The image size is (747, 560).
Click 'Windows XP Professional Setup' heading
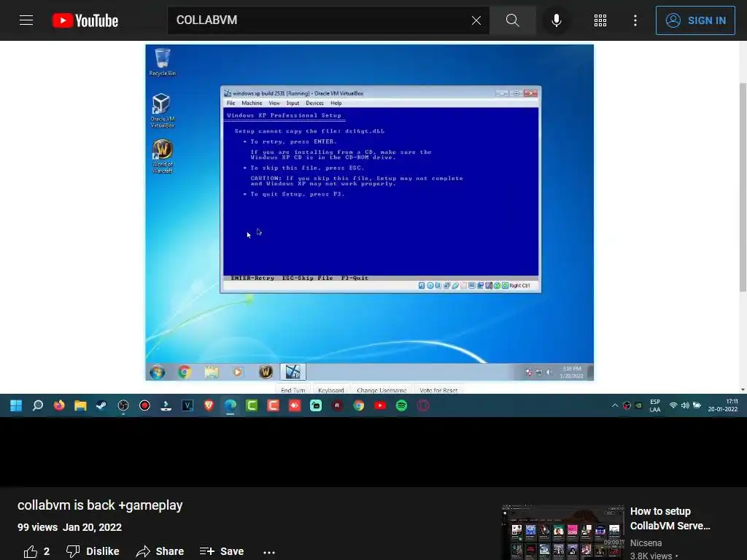point(284,115)
